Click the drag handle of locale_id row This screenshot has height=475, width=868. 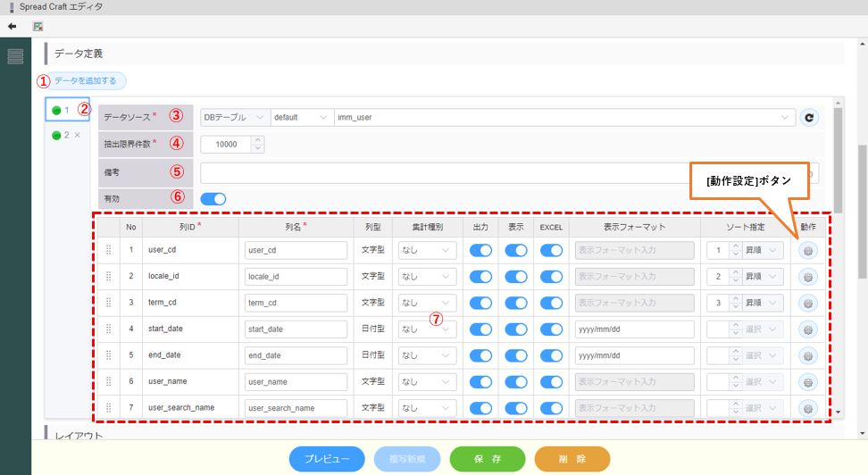[108, 277]
